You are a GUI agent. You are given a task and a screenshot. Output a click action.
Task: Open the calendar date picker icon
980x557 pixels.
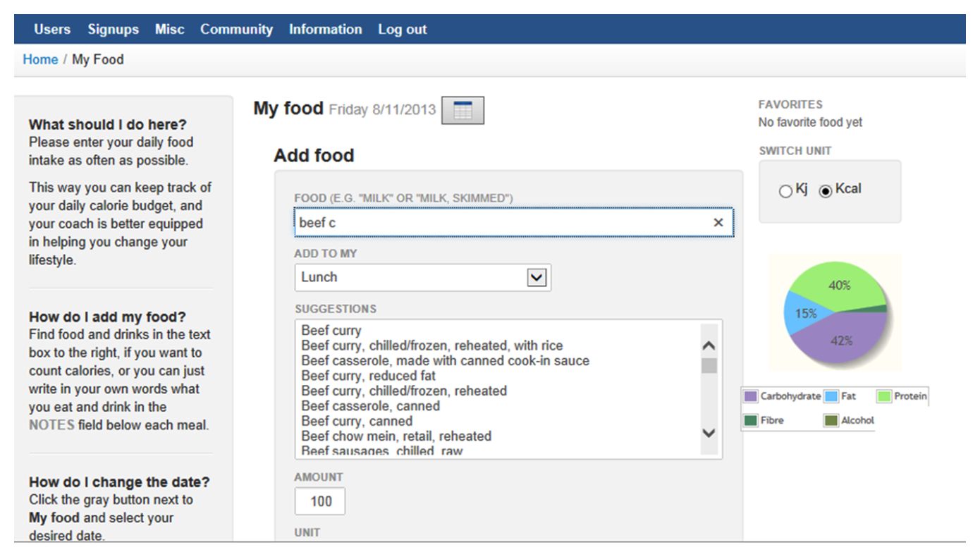coord(463,111)
